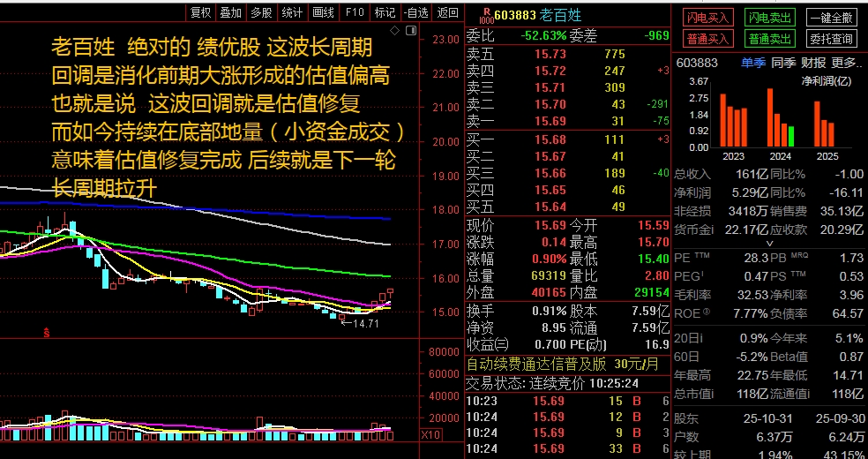Click the diamond marker icon above chart
This screenshot has width=868, height=459.
[394, 30]
